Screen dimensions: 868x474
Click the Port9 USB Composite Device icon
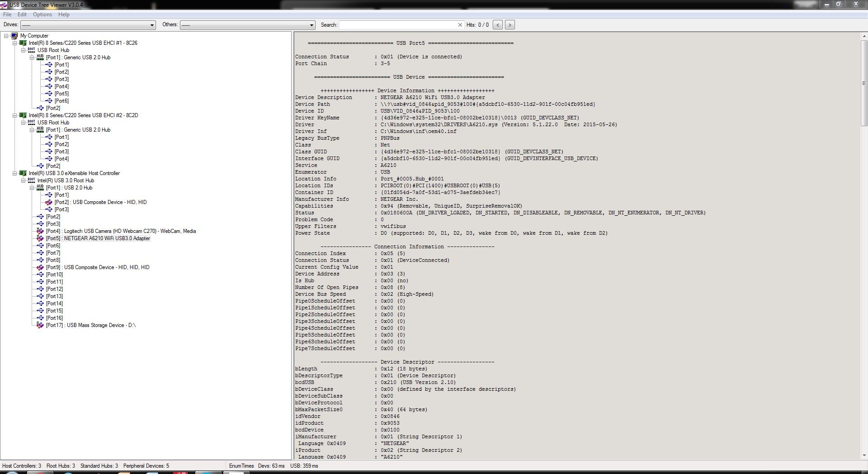tap(40, 267)
